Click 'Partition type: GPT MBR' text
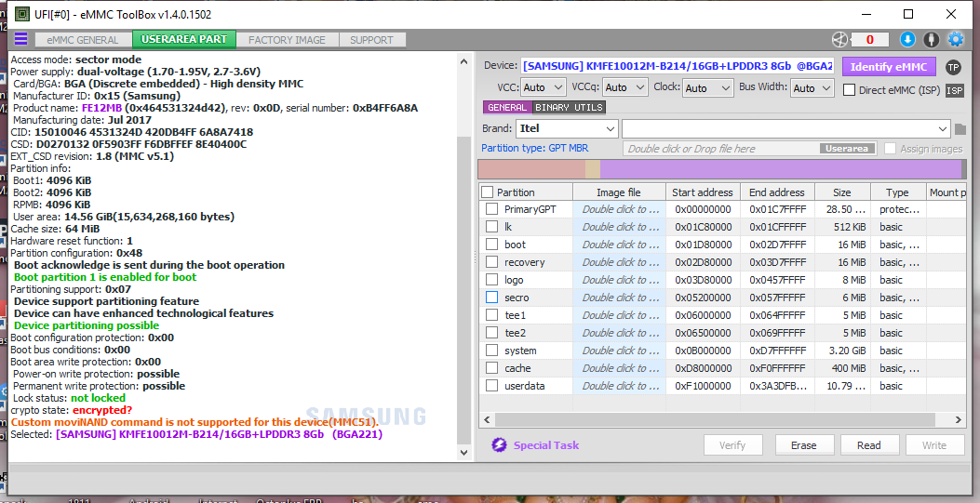This screenshot has width=980, height=503. coord(534,148)
